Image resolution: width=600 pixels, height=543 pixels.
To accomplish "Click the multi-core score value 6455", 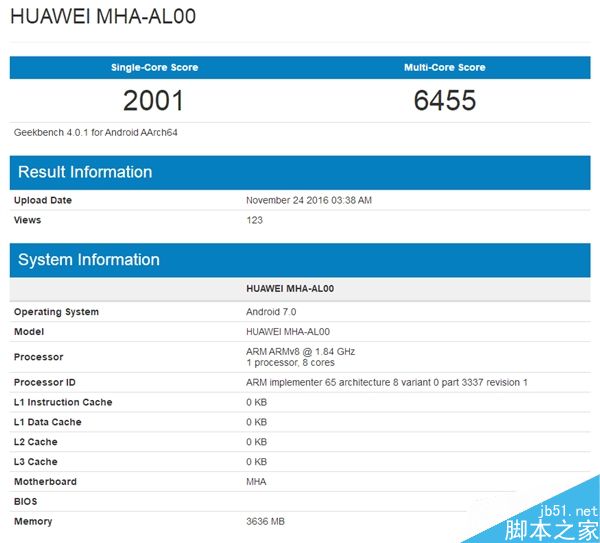I will coord(445,101).
